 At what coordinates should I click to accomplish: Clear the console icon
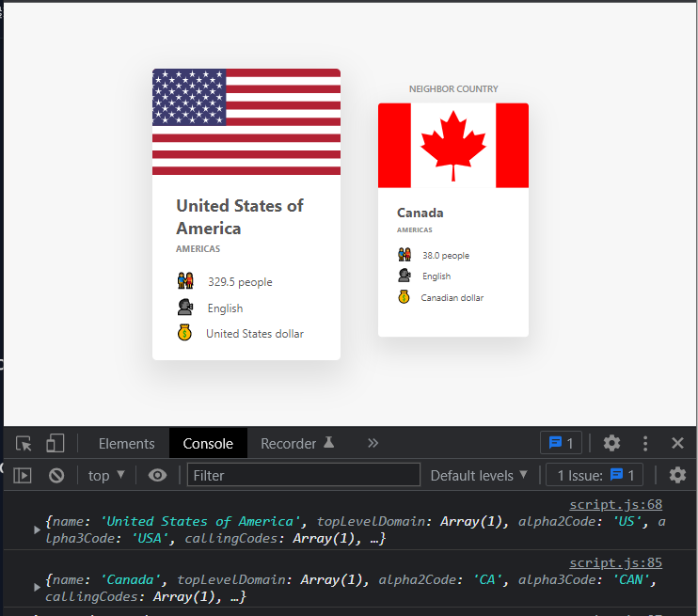point(56,475)
